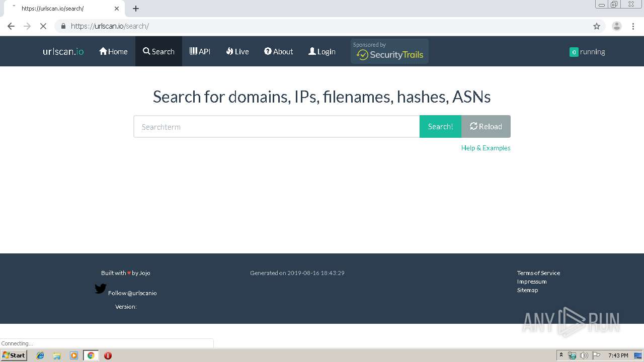644x362 pixels.
Task: Open the Terms of Service link
Action: (x=538, y=273)
